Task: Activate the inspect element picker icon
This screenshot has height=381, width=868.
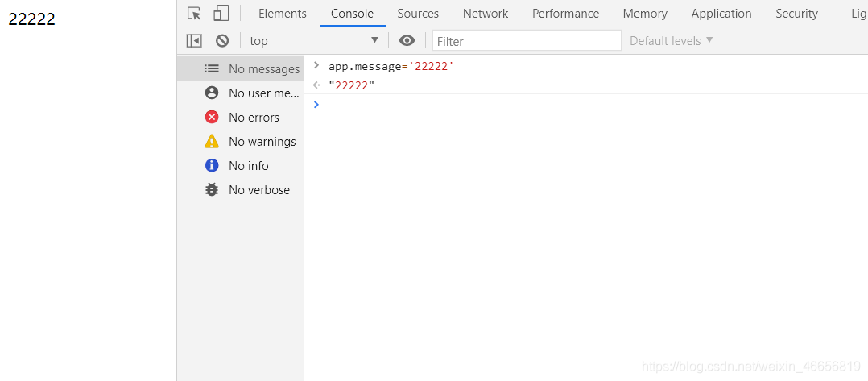Action: click(194, 13)
